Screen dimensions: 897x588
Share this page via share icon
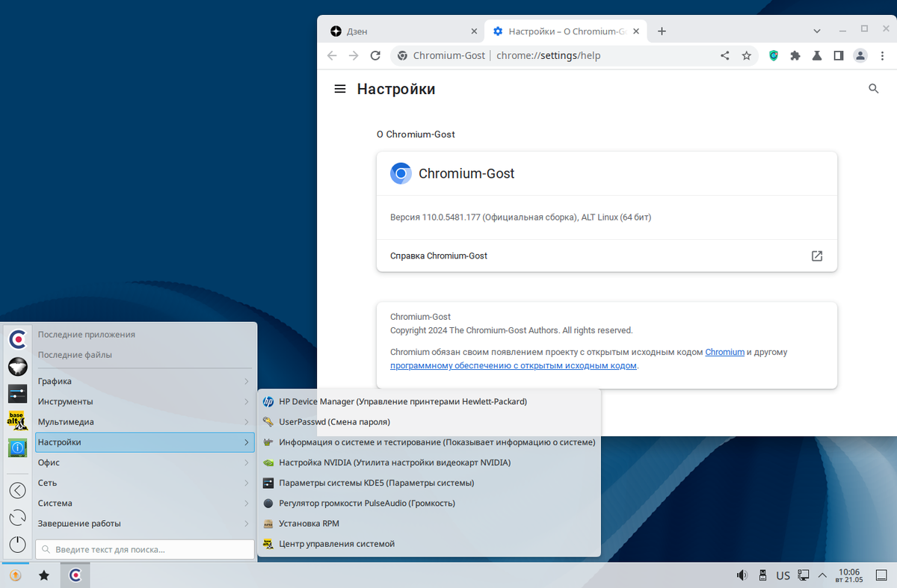pyautogui.click(x=724, y=55)
